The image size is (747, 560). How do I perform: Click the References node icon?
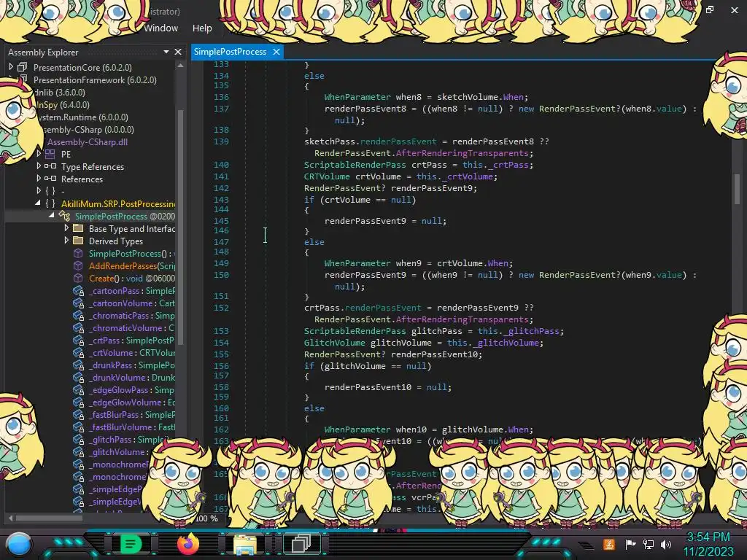tap(50, 179)
